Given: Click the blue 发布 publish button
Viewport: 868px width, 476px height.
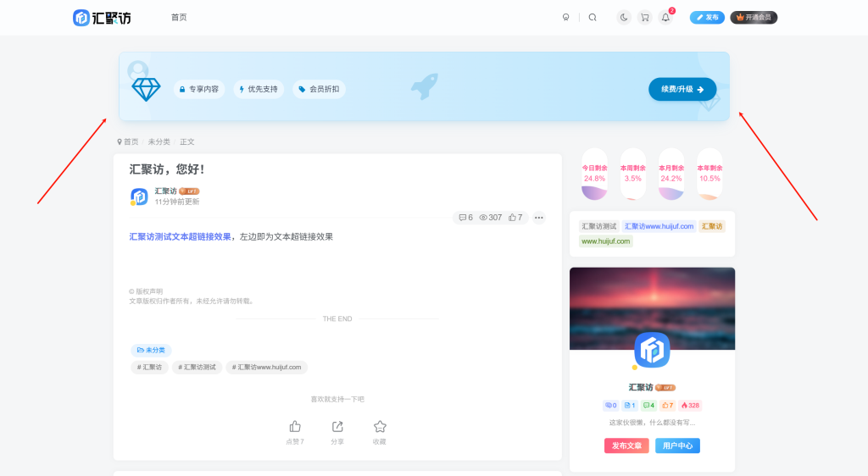Looking at the screenshot, I should (707, 18).
